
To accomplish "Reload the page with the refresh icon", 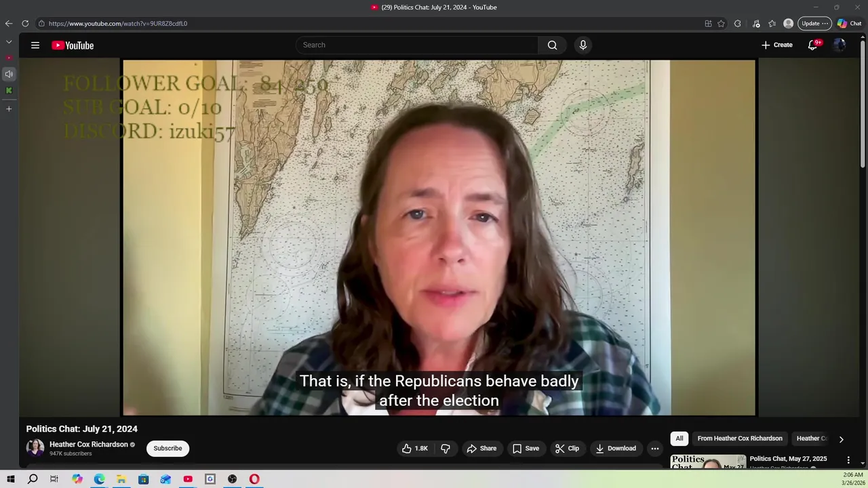I will [25, 23].
